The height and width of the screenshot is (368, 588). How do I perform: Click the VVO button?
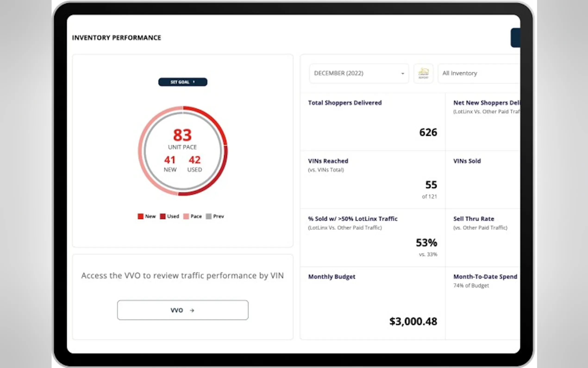[183, 310]
